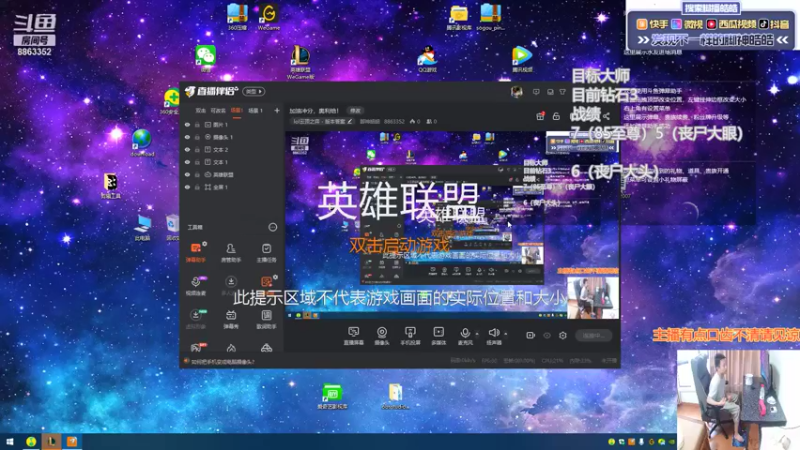This screenshot has width=800, height=450.
Task: Open the 房管助手 tool icon
Action: click(x=231, y=253)
